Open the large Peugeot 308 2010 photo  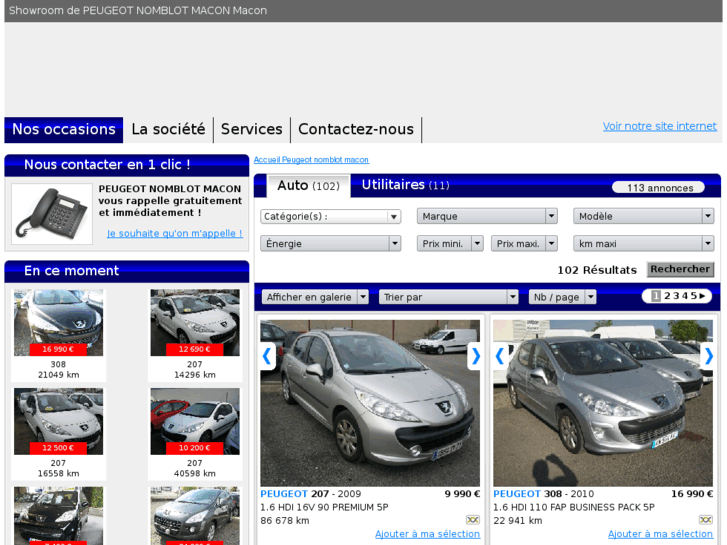(603, 403)
